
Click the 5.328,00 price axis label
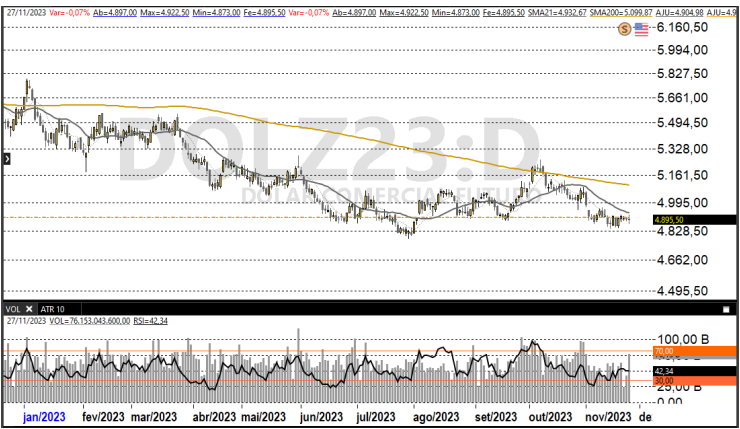tap(682, 149)
